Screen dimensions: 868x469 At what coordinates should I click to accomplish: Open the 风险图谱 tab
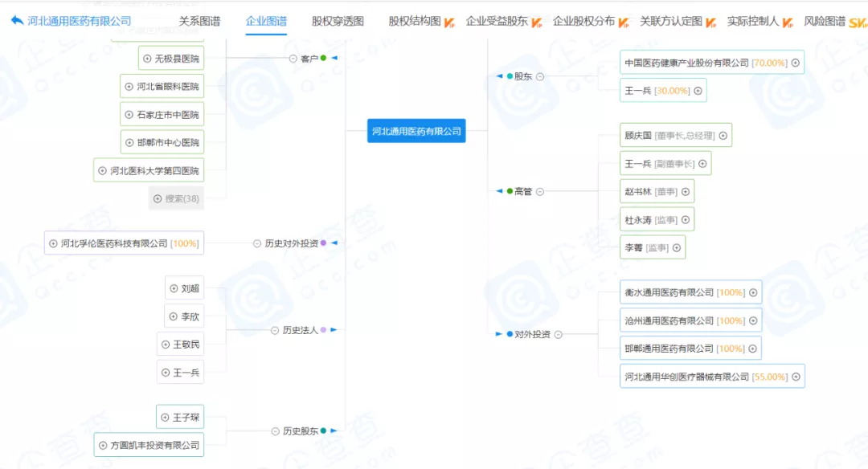pyautogui.click(x=825, y=21)
